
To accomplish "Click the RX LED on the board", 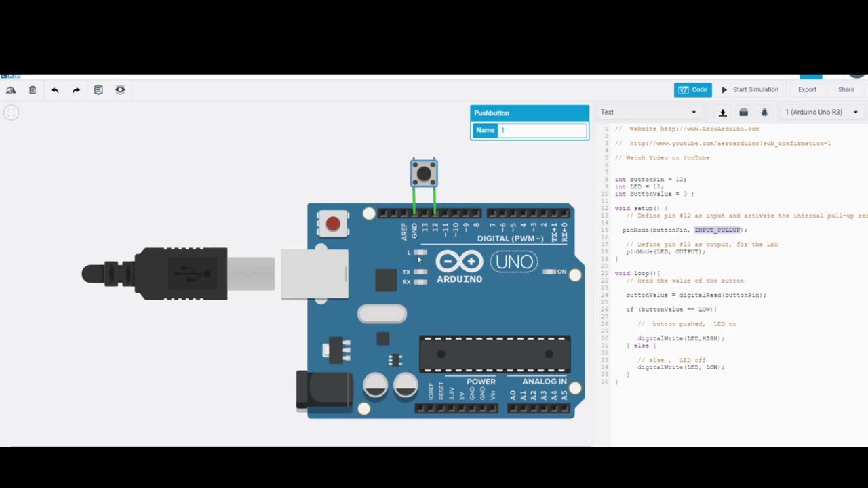I will tap(420, 282).
